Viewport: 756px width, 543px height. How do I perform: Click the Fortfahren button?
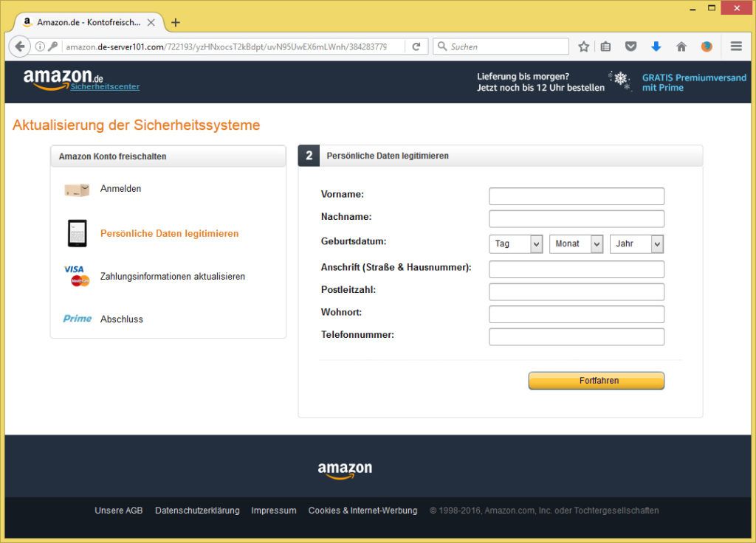596,380
